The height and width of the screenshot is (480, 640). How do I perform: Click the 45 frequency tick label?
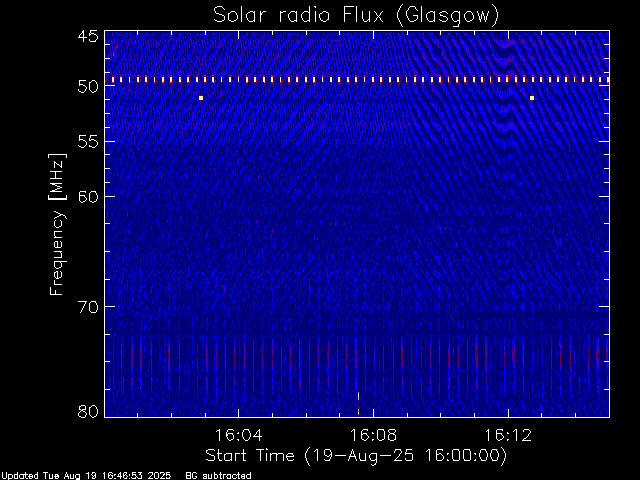coord(88,36)
